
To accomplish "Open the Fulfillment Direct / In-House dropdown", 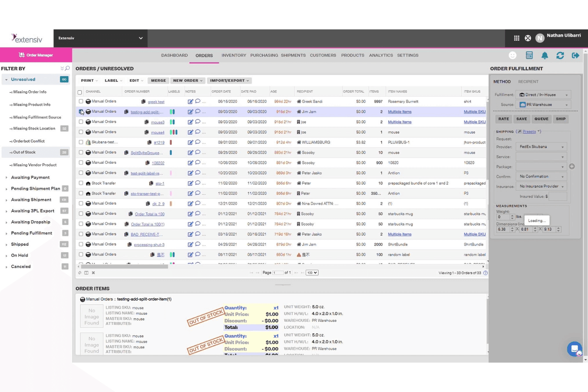I will coord(543,95).
